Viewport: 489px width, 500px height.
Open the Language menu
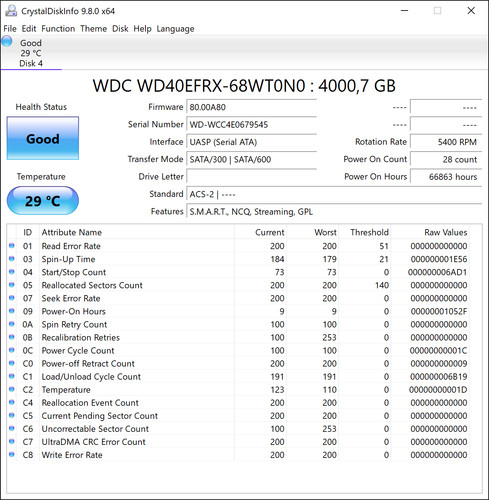click(x=175, y=29)
